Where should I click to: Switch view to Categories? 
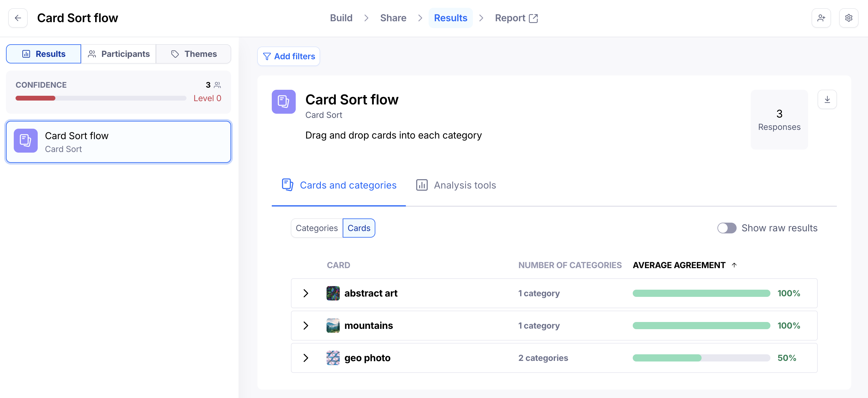point(316,228)
